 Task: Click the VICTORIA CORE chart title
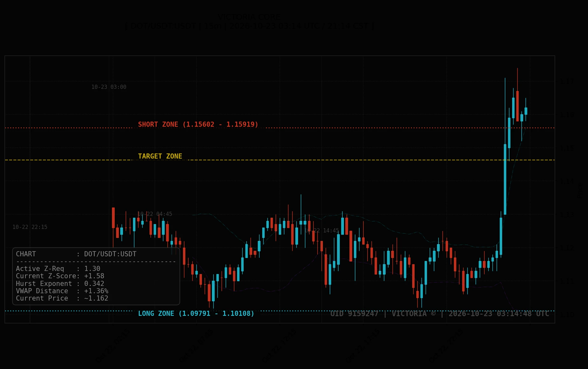[249, 17]
